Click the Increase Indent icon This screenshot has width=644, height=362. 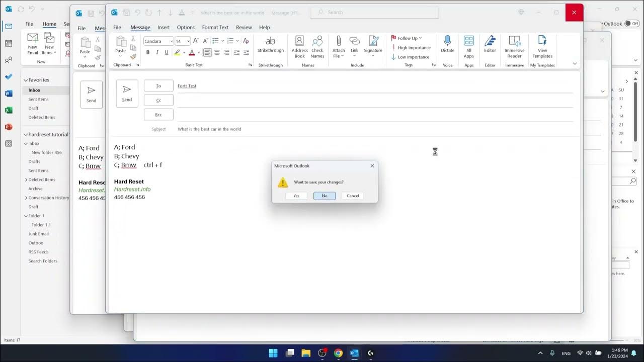[x=246, y=52]
